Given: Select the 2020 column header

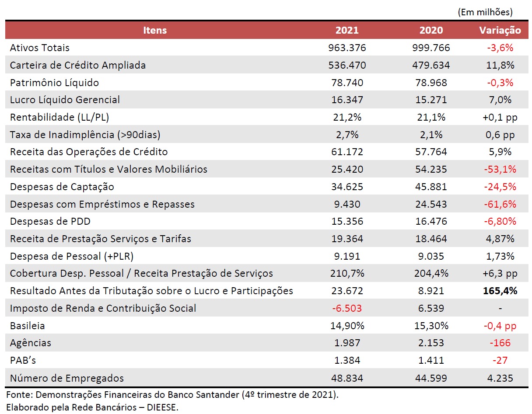Looking at the screenshot, I should [x=431, y=30].
